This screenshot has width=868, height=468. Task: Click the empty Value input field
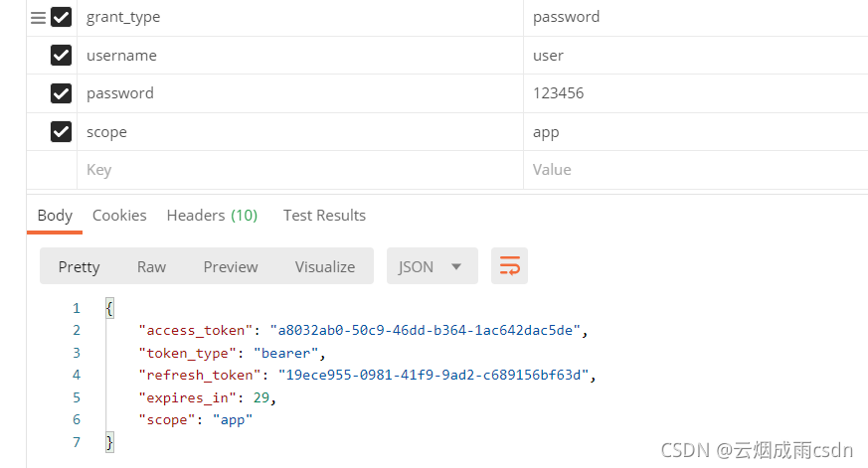pyautogui.click(x=696, y=170)
